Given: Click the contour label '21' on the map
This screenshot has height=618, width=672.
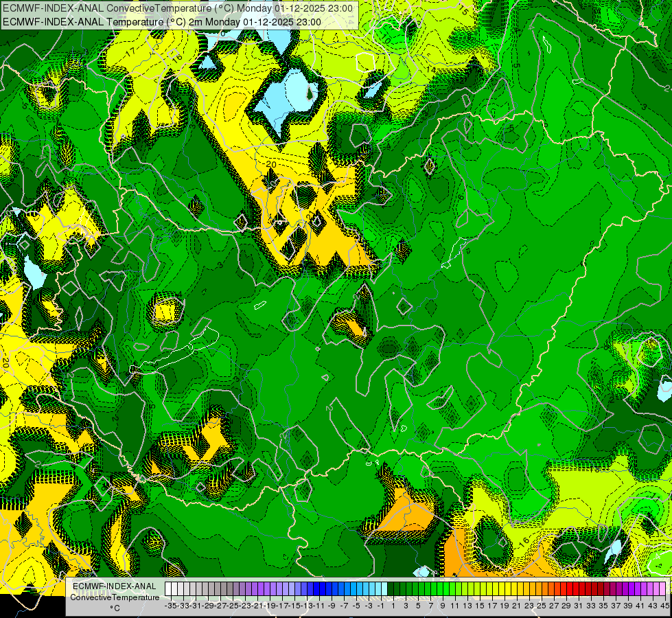Looking at the screenshot, I should tap(311, 216).
